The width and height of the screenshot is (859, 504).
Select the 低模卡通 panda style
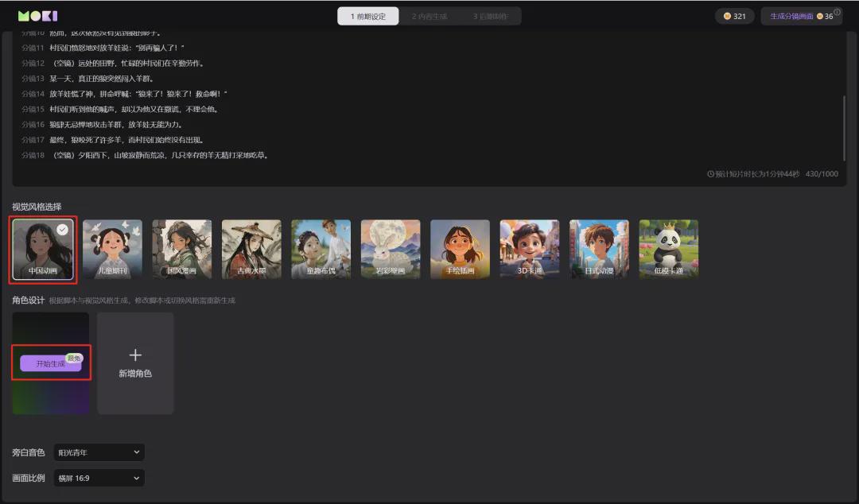coord(668,248)
